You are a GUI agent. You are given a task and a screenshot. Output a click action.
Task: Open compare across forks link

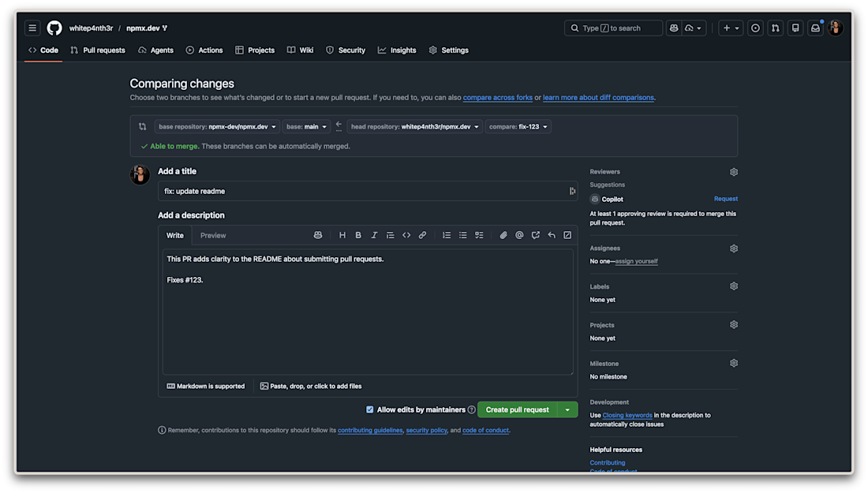(498, 97)
